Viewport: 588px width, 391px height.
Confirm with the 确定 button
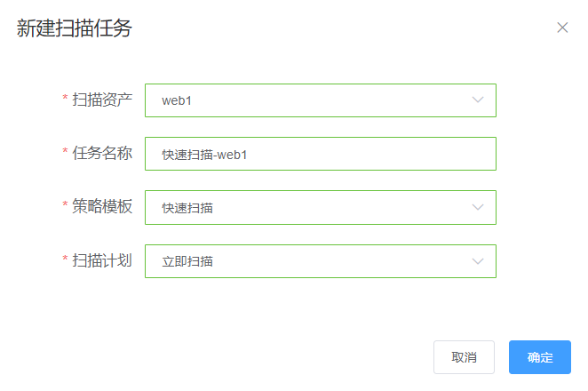(540, 357)
